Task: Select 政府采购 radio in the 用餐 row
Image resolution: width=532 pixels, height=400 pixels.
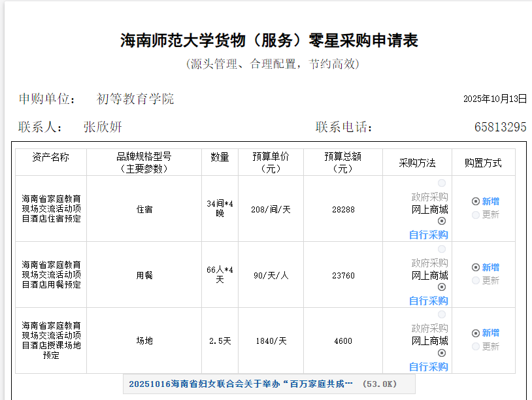Action: [x=442, y=250]
